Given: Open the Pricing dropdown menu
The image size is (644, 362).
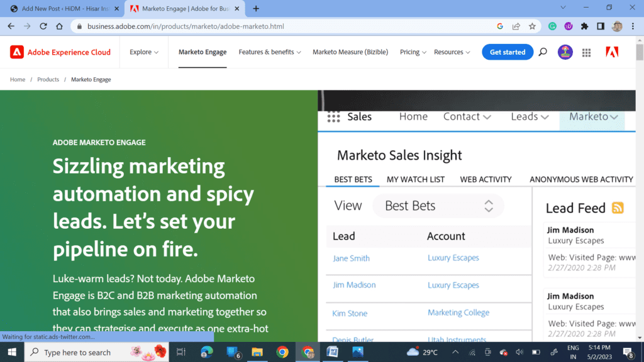Looking at the screenshot, I should pos(413,52).
